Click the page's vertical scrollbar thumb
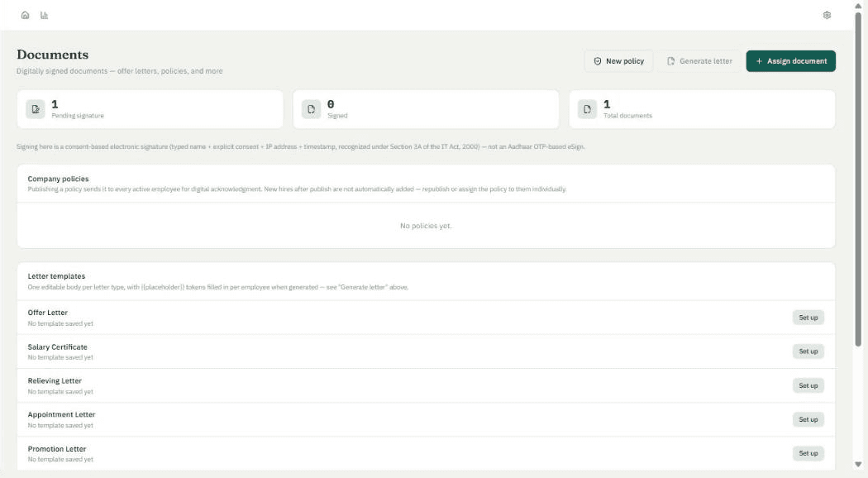 [x=858, y=179]
